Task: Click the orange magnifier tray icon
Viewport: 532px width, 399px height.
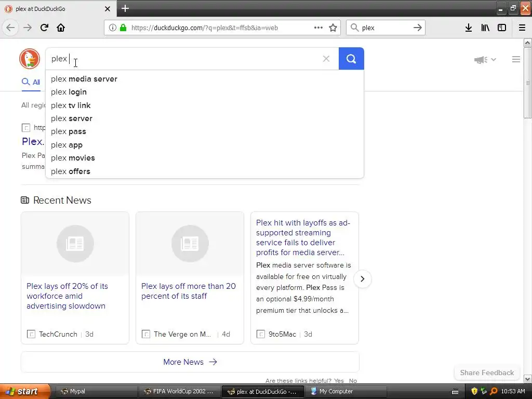Action: pyautogui.click(x=494, y=391)
